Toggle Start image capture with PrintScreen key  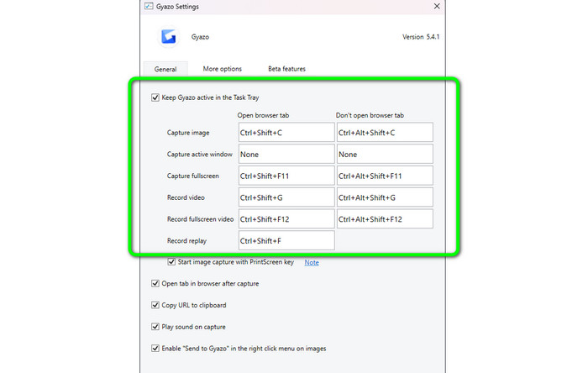tap(171, 261)
